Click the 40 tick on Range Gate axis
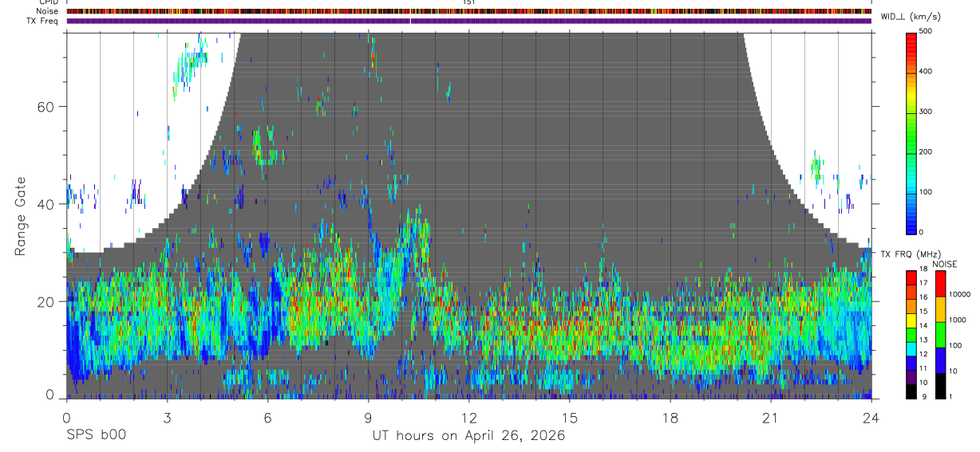The height and width of the screenshot is (452, 980). click(46, 203)
